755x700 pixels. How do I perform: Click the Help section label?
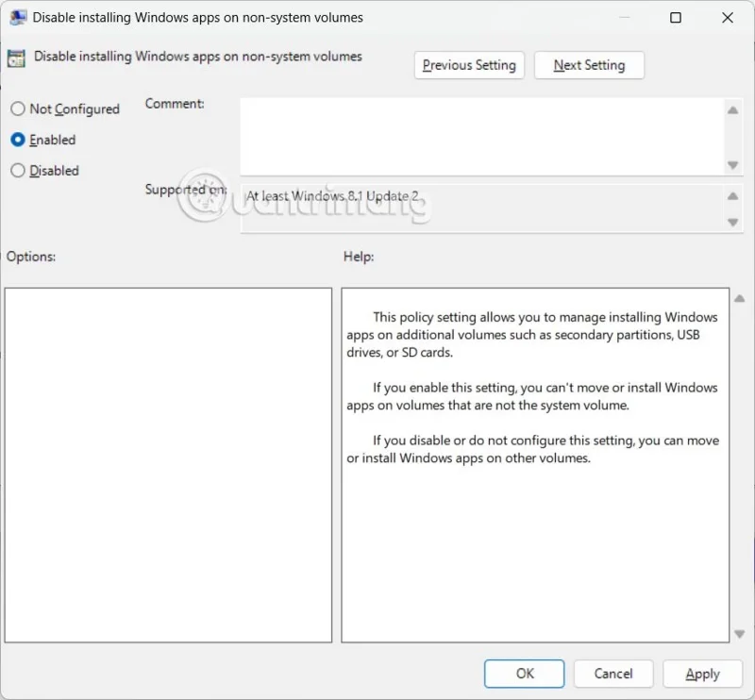tap(356, 256)
